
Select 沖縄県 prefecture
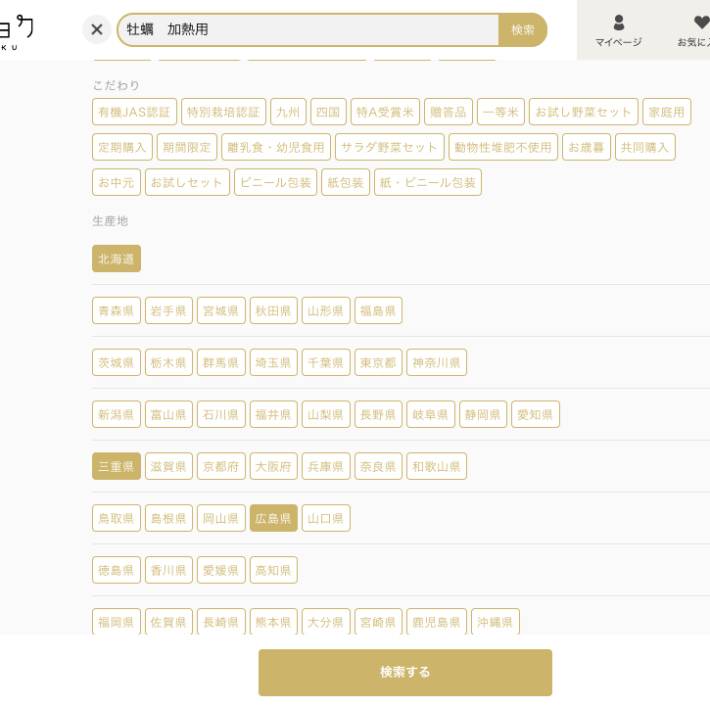coord(495,622)
